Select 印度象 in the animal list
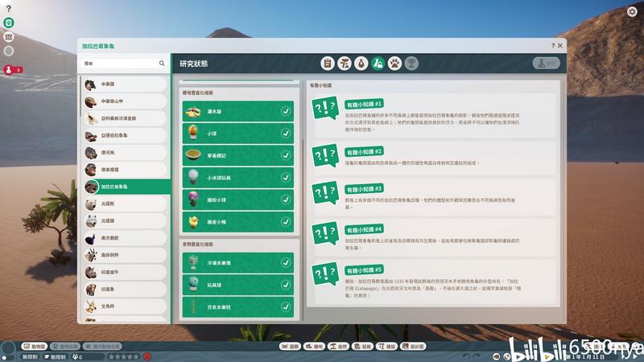Viewport: 644px width, 362px height. pyautogui.click(x=125, y=290)
